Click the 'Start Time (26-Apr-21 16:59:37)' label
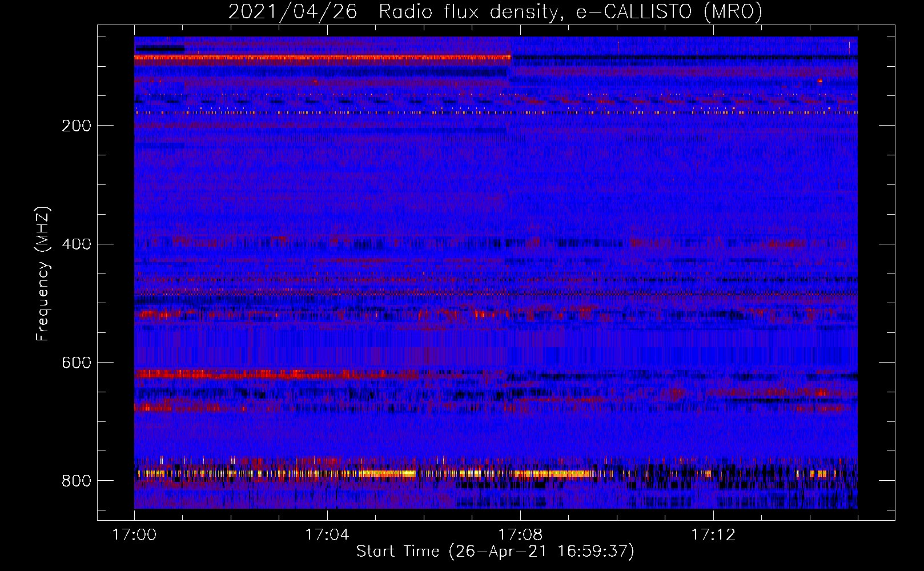Image resolution: width=924 pixels, height=571 pixels. click(x=495, y=552)
